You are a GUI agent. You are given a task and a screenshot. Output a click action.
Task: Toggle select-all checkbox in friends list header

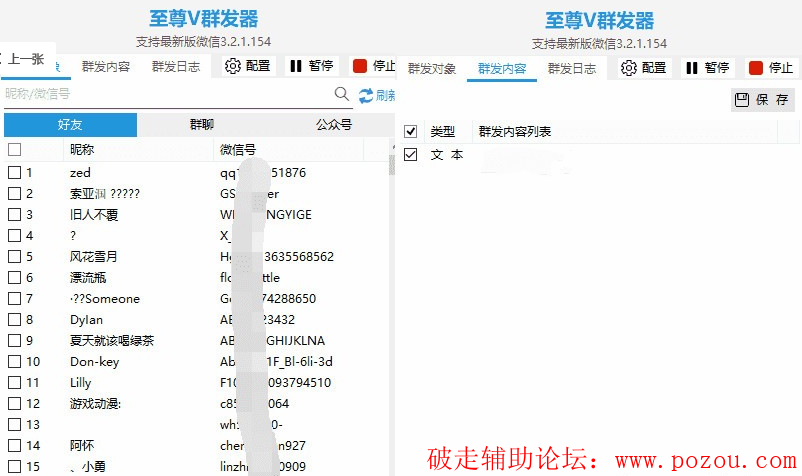click(x=14, y=149)
